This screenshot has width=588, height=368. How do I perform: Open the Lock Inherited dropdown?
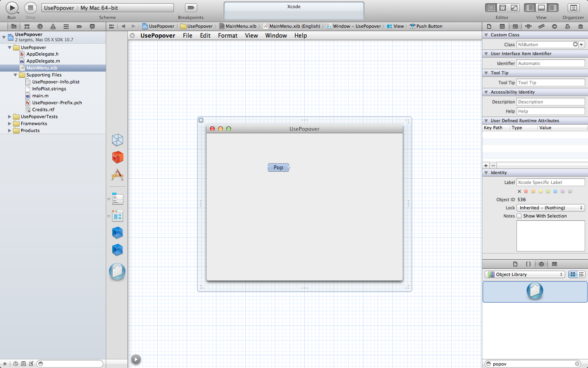pyautogui.click(x=551, y=208)
